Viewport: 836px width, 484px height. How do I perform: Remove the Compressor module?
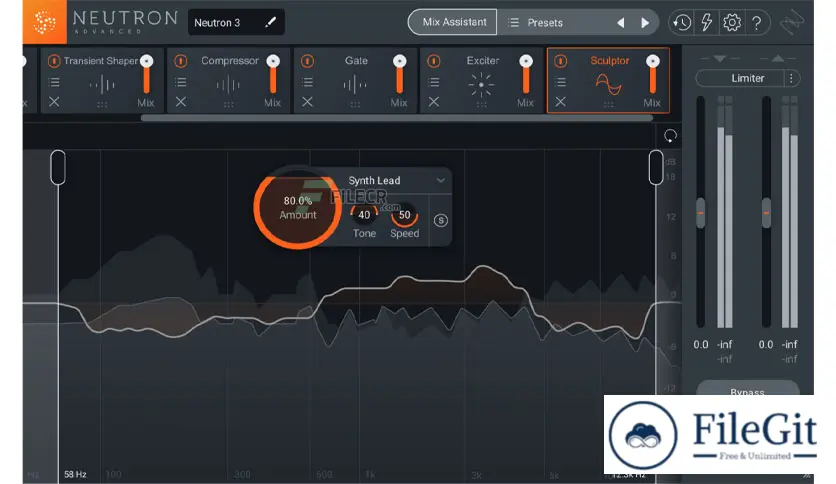tap(181, 101)
